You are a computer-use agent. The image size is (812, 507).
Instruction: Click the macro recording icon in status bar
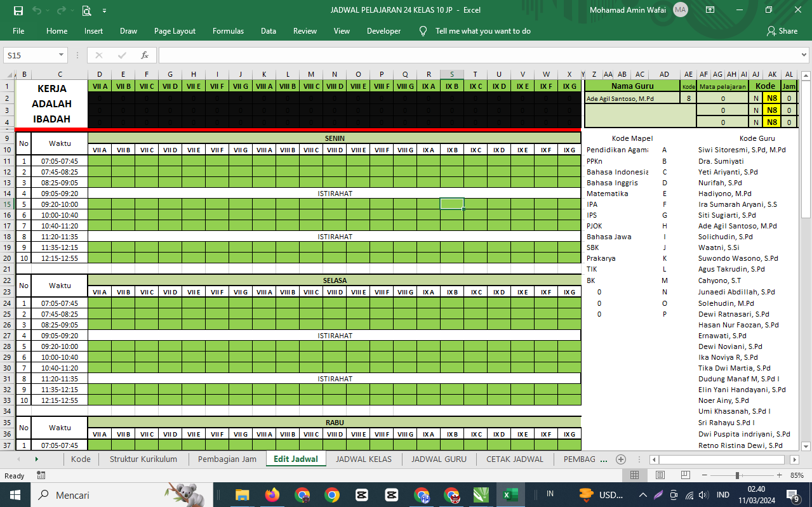tap(41, 475)
